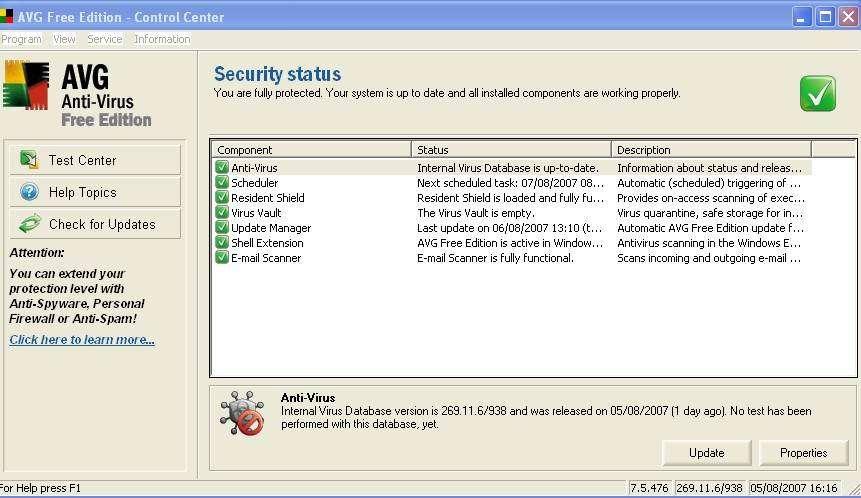
Task: Close the AVG Control Center window
Action: [849, 16]
